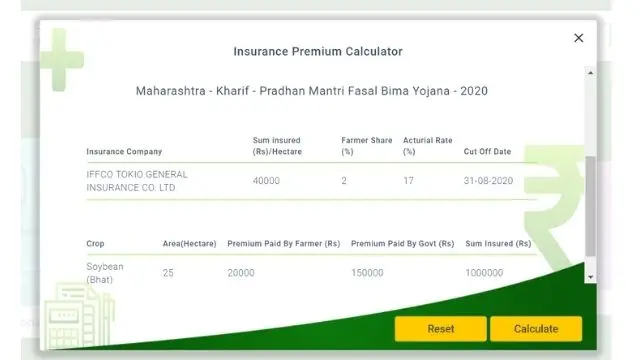
Task: Click the vertical scrollbar thumb
Action: coord(590,206)
